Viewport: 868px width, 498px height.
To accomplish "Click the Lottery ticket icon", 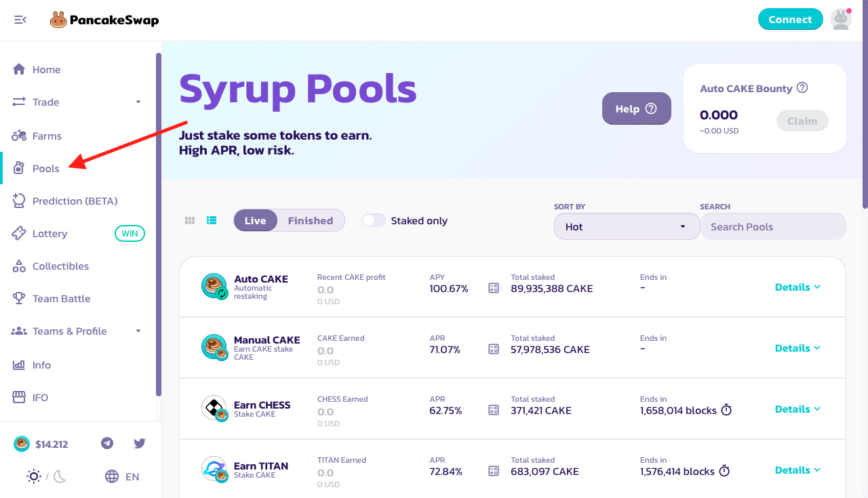I will [19, 233].
